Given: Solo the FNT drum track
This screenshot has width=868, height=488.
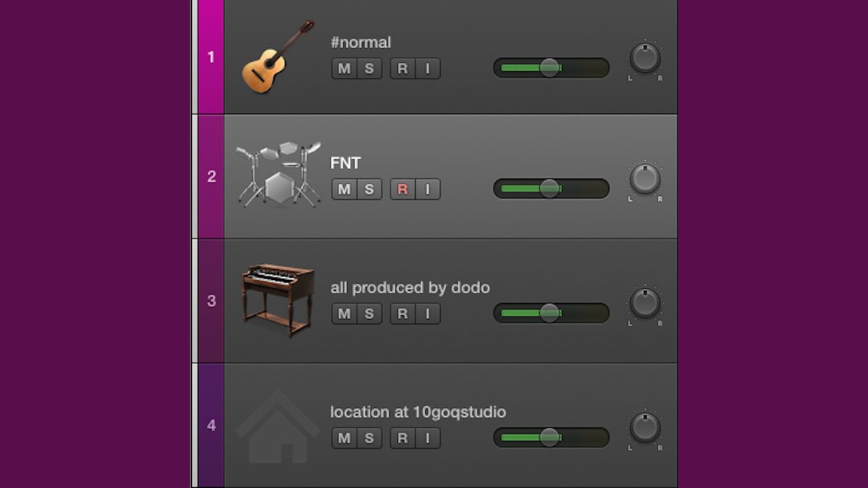Looking at the screenshot, I should pos(369,189).
